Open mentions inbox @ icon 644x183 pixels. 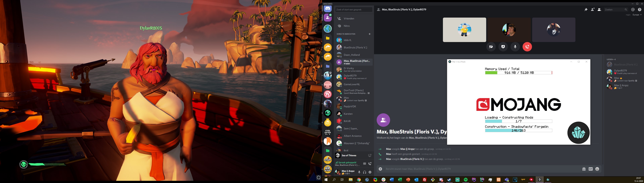[x=633, y=10]
